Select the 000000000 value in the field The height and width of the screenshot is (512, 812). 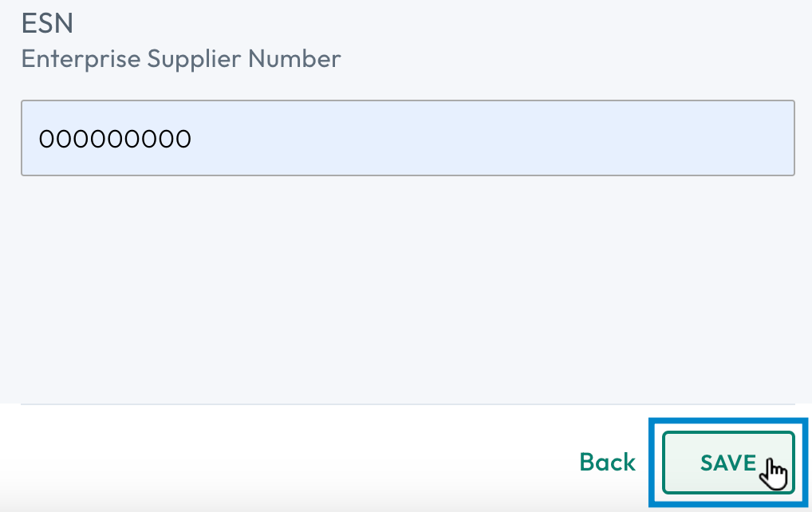click(x=115, y=138)
